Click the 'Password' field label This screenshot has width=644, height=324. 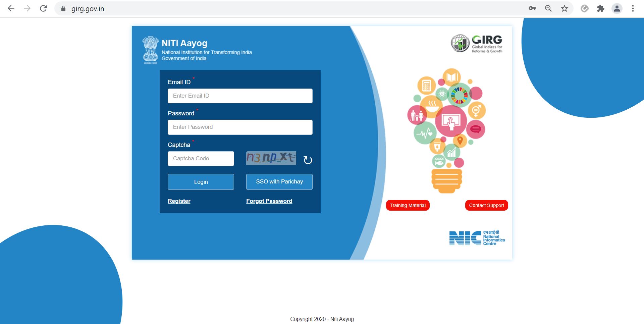[181, 113]
